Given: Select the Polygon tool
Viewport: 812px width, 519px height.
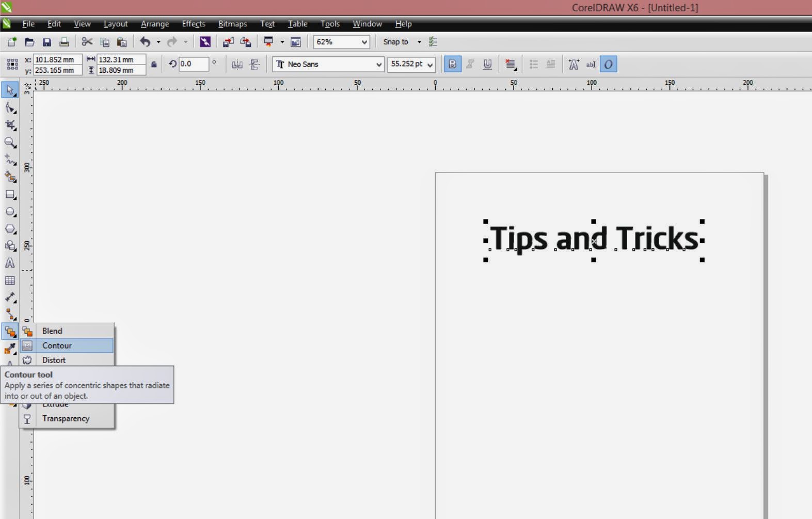Looking at the screenshot, I should [10, 229].
